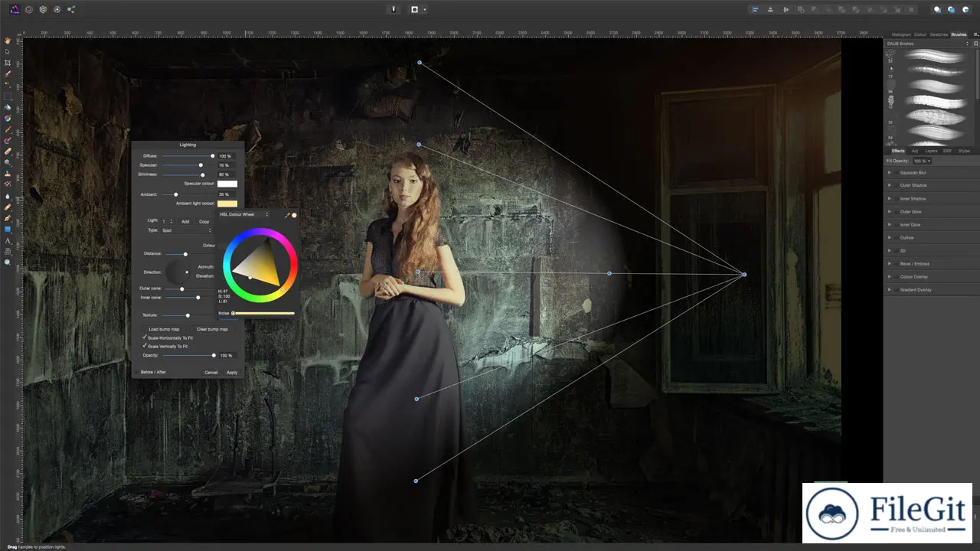Switch to the Liquify persona icon

click(28, 9)
